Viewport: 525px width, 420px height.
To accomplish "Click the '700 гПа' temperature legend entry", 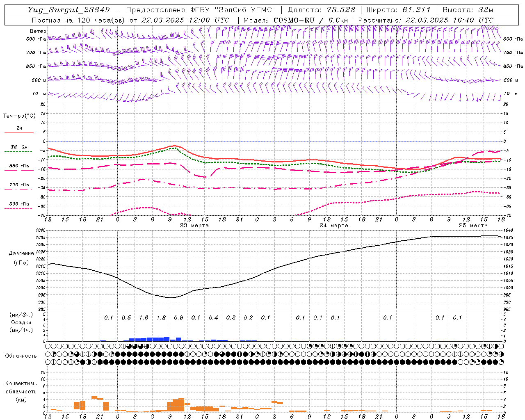I will point(19,185).
